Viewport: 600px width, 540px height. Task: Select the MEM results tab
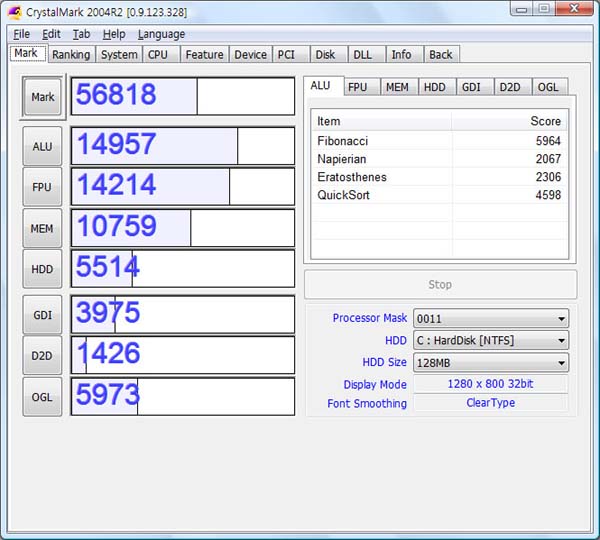399,87
